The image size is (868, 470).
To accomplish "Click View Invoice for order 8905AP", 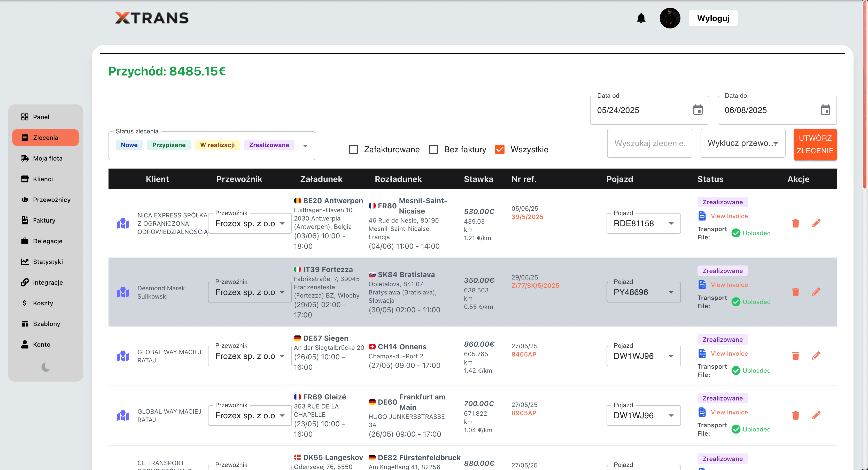I will click(729, 412).
